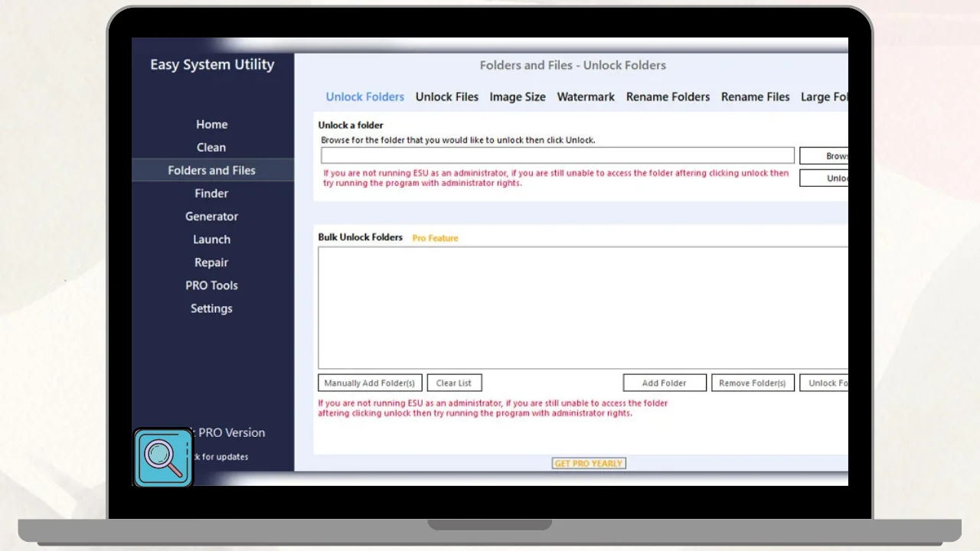The height and width of the screenshot is (551, 980).
Task: Open Settings from the sidebar
Action: [x=211, y=308]
